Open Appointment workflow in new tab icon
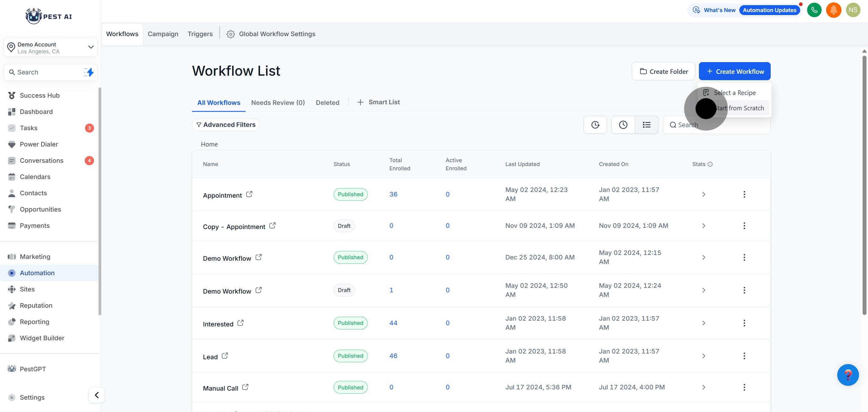Screen dimensions: 868x412 click(249, 194)
